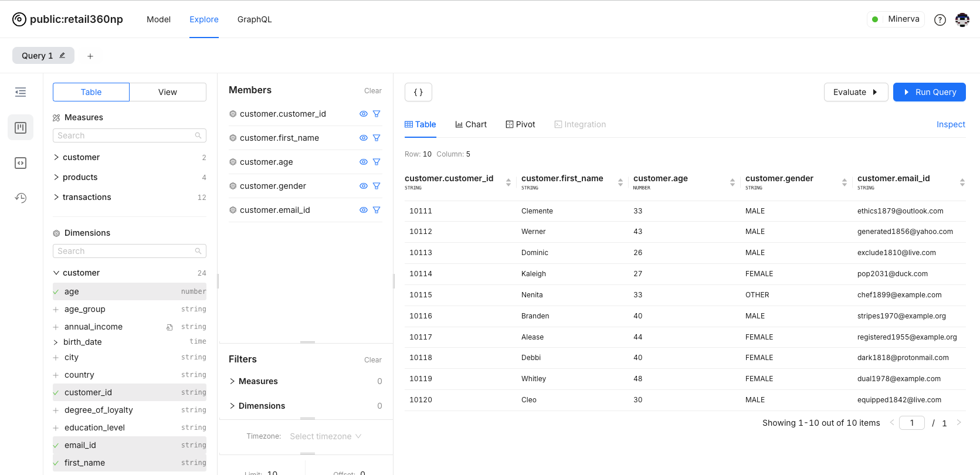Viewport: 980px width, 475px height.
Task: Deselect the age dimension
Action: coord(130,291)
